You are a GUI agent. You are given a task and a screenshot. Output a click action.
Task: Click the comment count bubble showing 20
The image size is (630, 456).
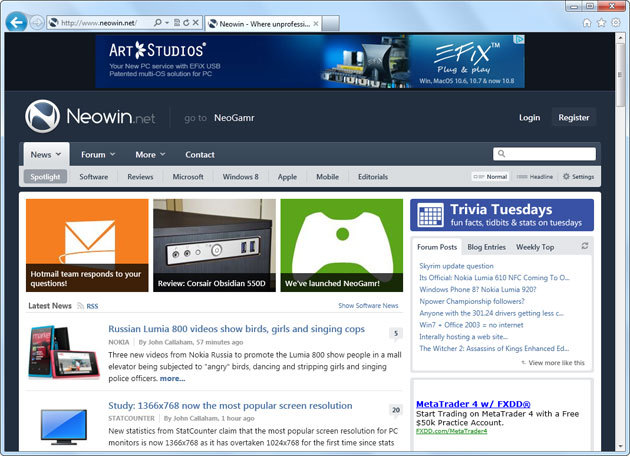(x=396, y=410)
